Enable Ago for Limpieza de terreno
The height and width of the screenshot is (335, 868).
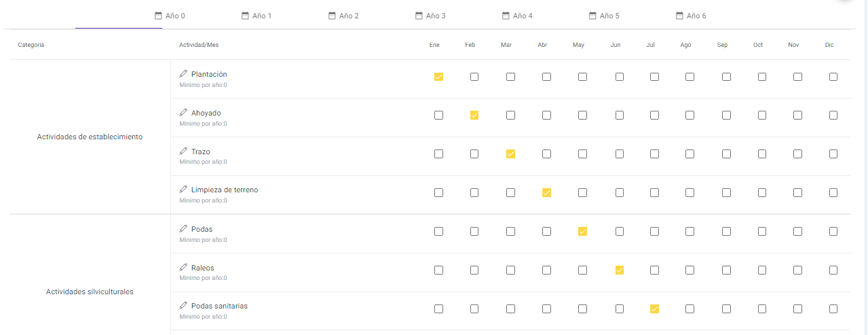690,193
